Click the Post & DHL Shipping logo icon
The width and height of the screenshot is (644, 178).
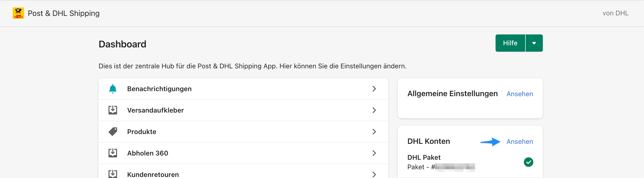point(18,13)
